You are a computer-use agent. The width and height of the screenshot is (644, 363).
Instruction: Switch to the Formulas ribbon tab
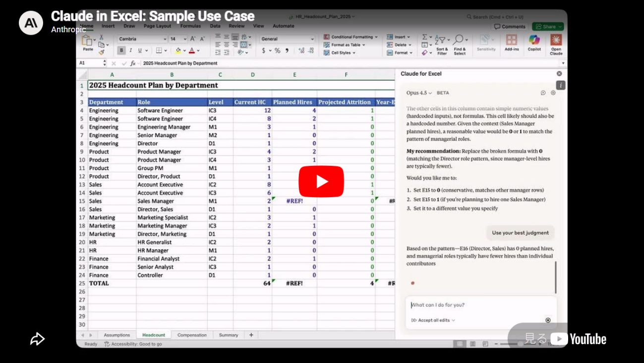pos(190,26)
